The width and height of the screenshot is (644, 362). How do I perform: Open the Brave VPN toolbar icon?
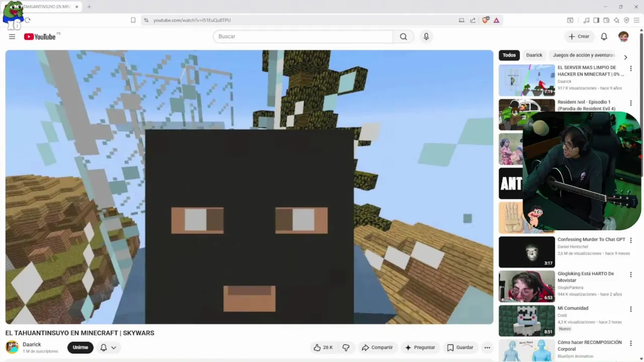(626, 20)
